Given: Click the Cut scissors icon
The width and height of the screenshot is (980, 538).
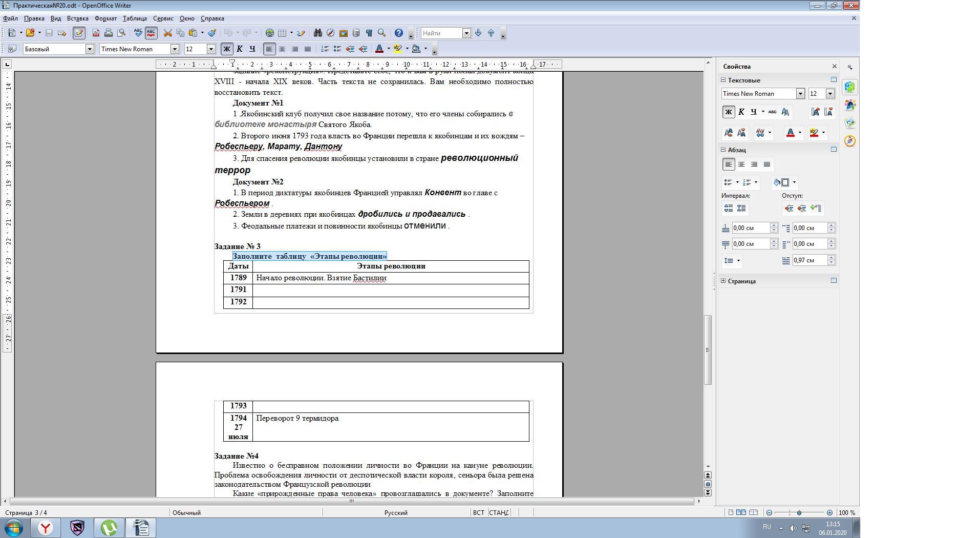Looking at the screenshot, I should (x=167, y=33).
